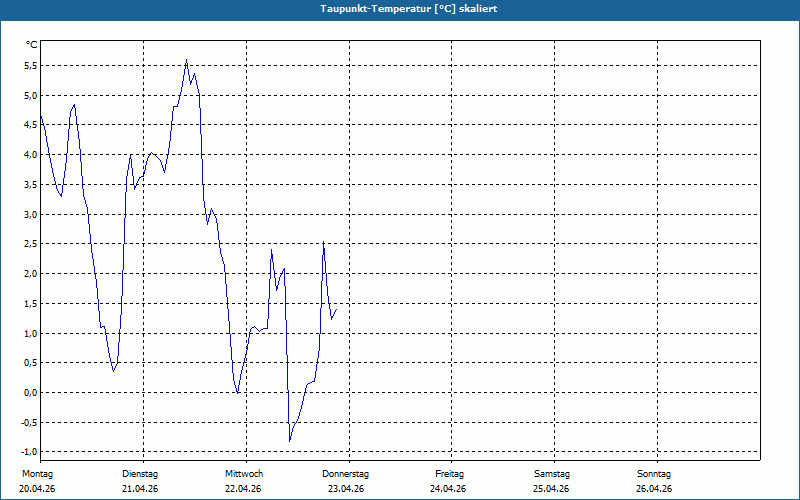Select the 3,0 y-axis value
The width and height of the screenshot is (800, 500).
[31, 214]
